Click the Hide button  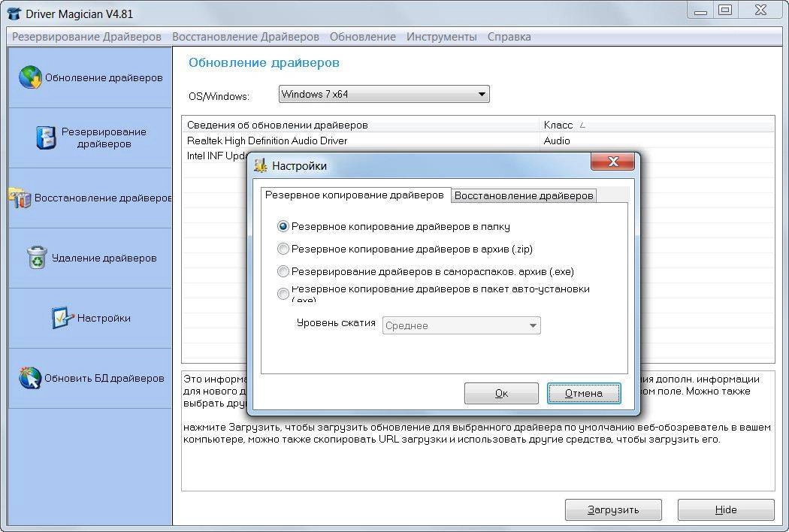(726, 510)
